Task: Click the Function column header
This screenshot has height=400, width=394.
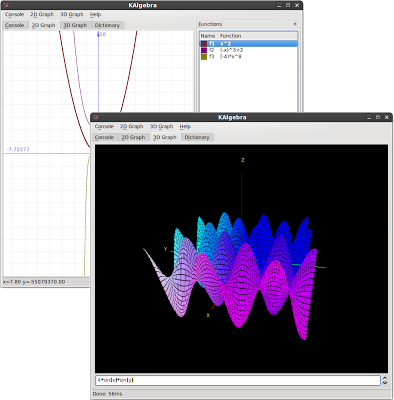Action: pyautogui.click(x=257, y=36)
